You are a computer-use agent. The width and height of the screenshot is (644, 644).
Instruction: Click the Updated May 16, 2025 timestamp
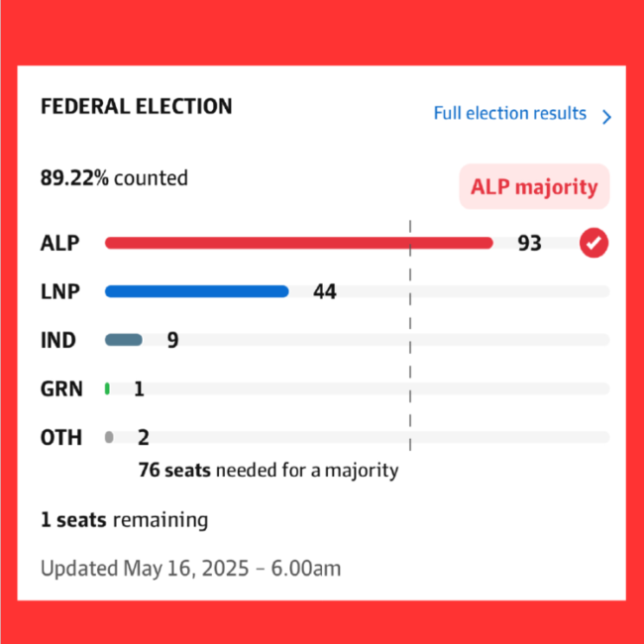point(190,569)
